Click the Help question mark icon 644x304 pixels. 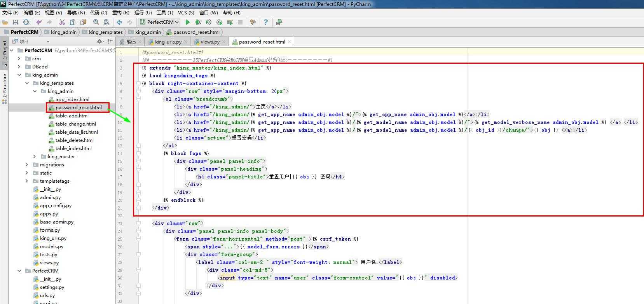tap(266, 22)
